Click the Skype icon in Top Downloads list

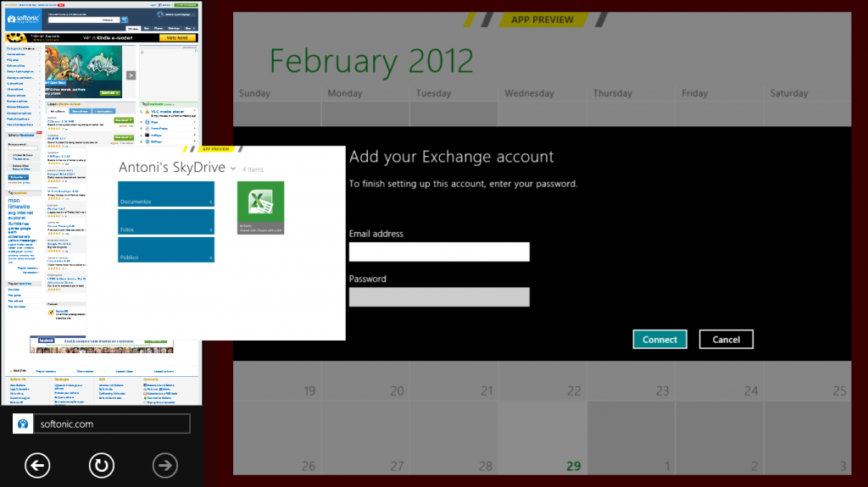coord(147,122)
